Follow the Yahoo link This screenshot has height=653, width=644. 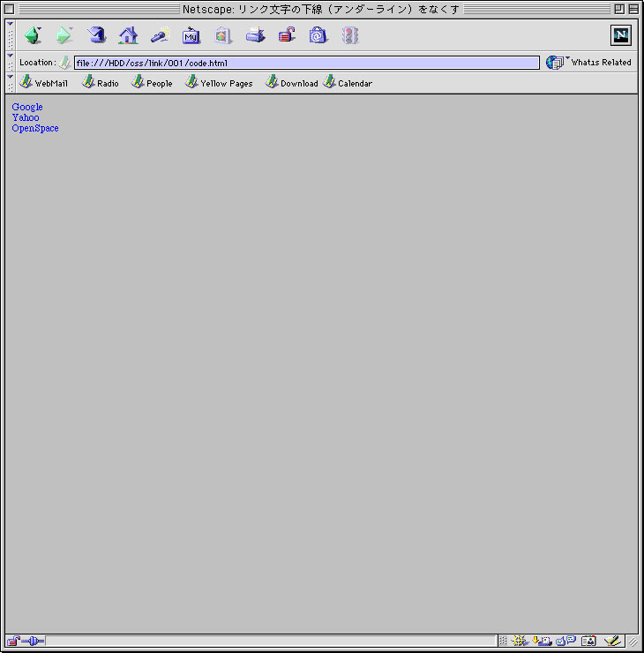coord(26,117)
